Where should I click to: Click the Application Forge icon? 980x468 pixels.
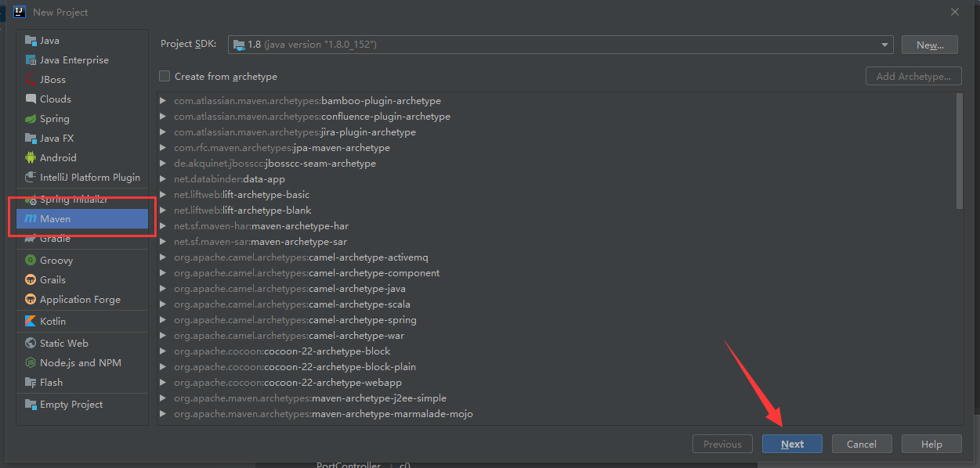coord(31,300)
